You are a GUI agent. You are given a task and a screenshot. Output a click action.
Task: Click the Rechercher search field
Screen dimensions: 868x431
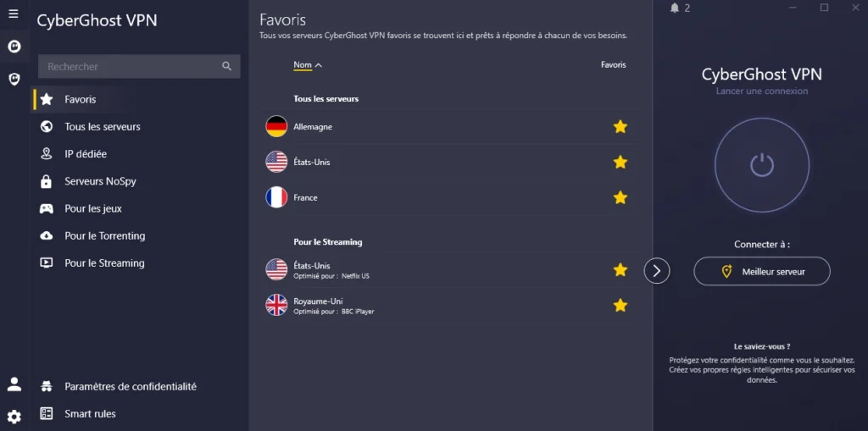coord(127,66)
